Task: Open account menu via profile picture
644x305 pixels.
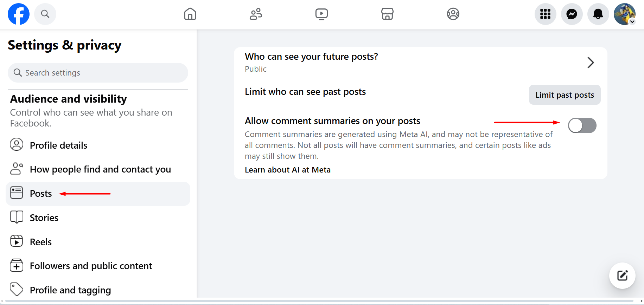Action: 624,14
